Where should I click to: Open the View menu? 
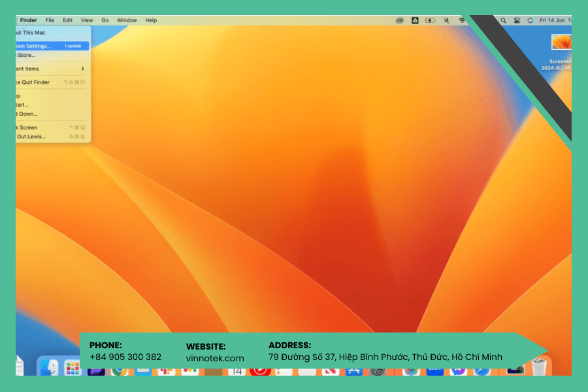point(87,20)
